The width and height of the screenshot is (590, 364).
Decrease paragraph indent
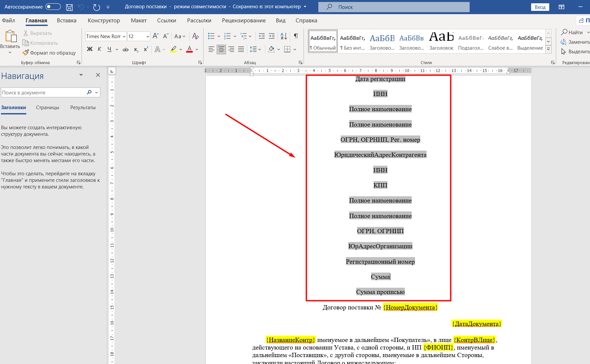click(x=262, y=36)
